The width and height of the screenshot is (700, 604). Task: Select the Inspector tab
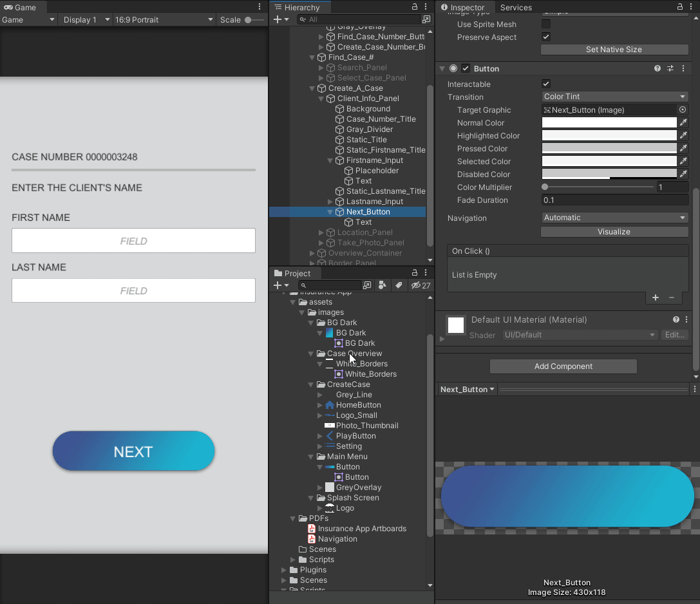(x=462, y=7)
